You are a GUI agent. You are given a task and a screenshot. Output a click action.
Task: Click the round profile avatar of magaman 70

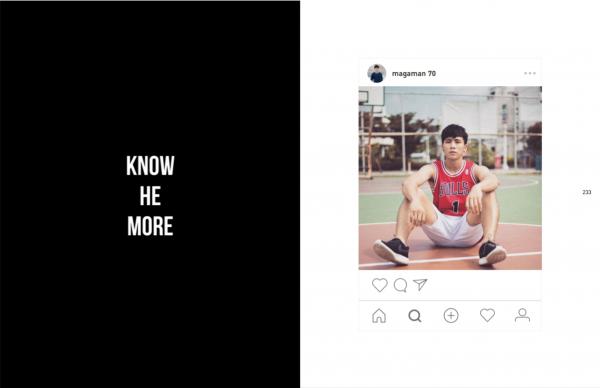click(x=377, y=73)
